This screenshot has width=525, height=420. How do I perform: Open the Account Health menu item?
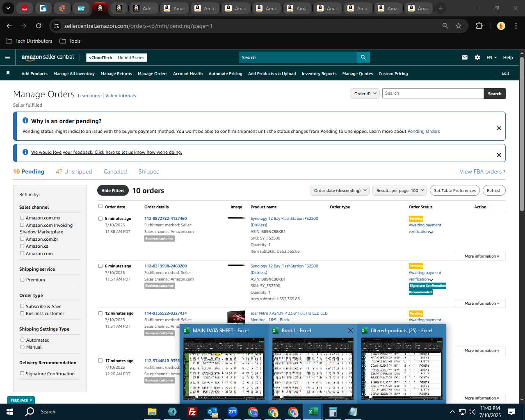coord(188,73)
